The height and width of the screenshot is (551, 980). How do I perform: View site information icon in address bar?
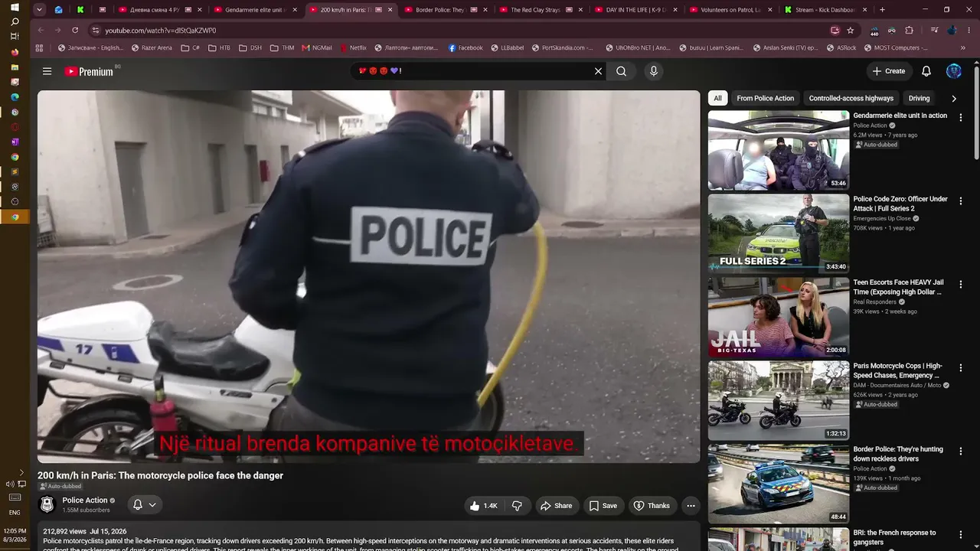[96, 31]
